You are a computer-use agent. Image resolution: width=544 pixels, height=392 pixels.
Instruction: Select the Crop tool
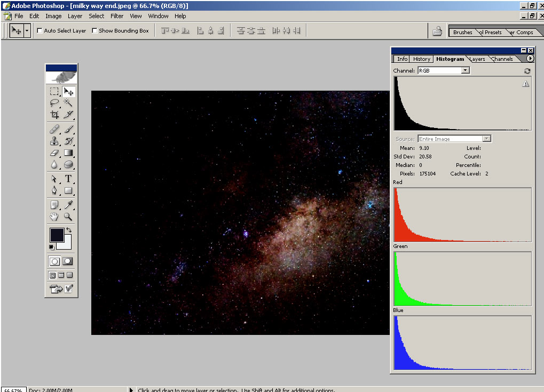tap(54, 115)
